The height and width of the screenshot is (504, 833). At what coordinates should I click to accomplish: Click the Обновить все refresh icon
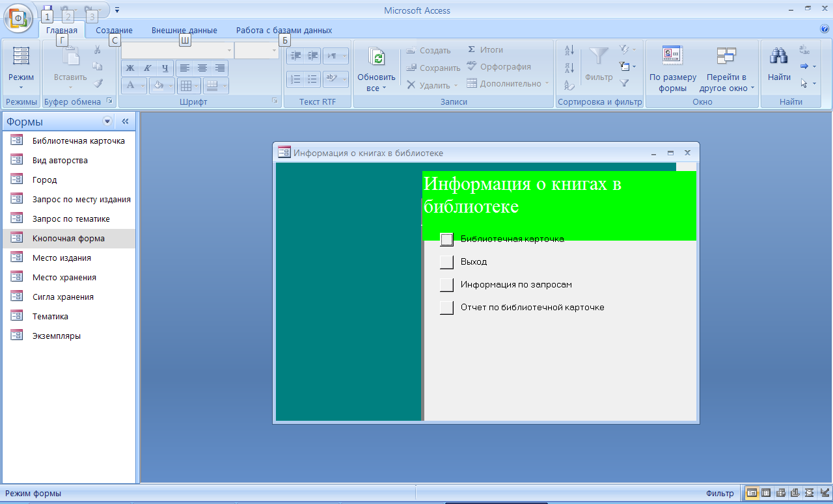pyautogui.click(x=376, y=57)
